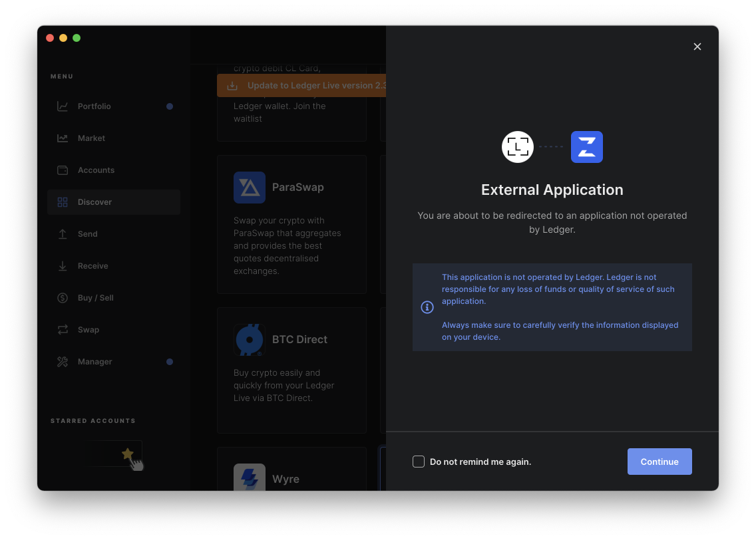This screenshot has height=540, width=756.
Task: Open the Receive menu entry
Action: pyautogui.click(x=114, y=266)
